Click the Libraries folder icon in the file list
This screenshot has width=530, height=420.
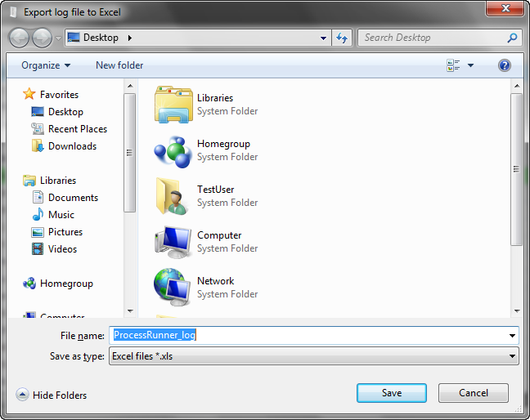click(173, 105)
